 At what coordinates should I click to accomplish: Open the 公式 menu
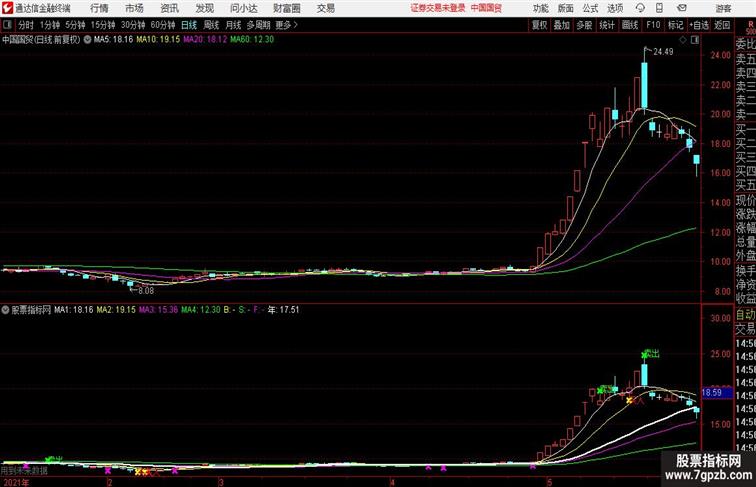590,8
